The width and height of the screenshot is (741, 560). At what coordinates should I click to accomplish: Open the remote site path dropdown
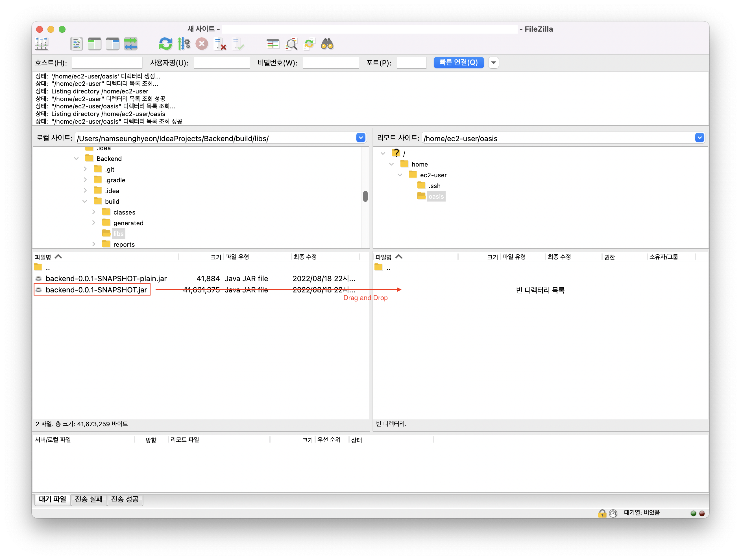699,138
